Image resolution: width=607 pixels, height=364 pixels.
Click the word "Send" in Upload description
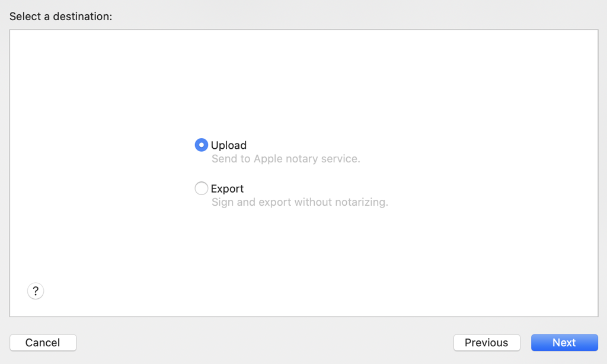coord(224,159)
